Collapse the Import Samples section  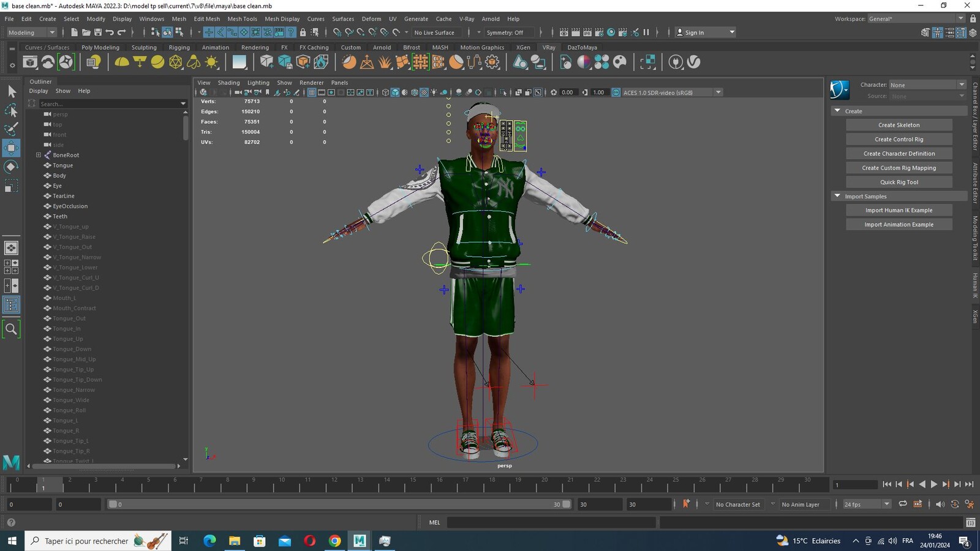click(x=837, y=196)
